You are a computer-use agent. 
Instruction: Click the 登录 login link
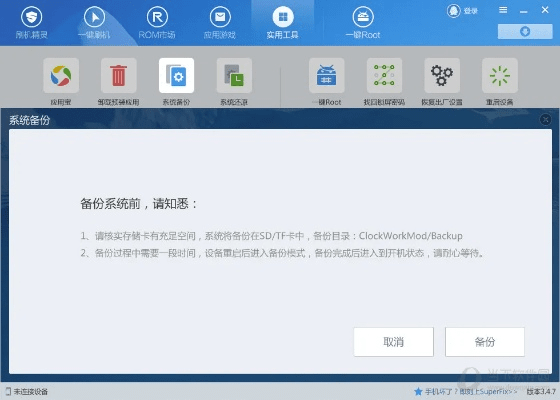click(471, 11)
